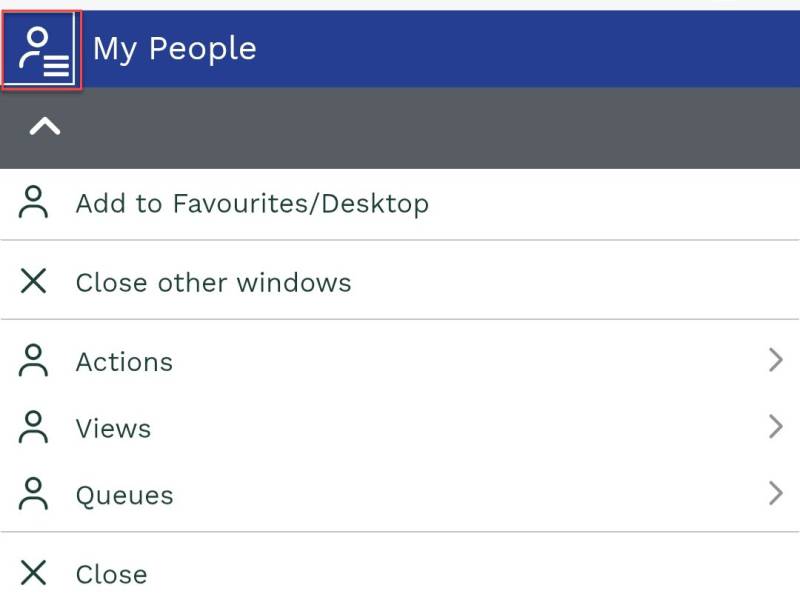
Task: Click the My People menu icon
Action: (x=42, y=50)
